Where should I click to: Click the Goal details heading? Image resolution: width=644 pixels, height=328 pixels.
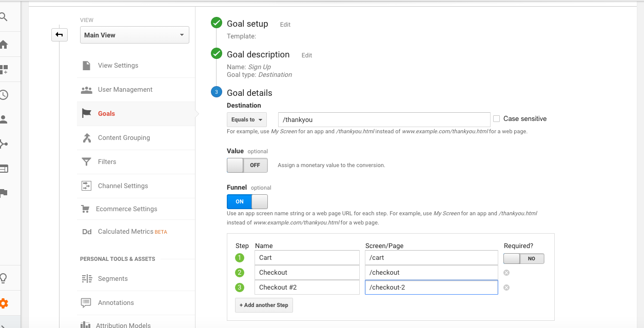point(249,93)
